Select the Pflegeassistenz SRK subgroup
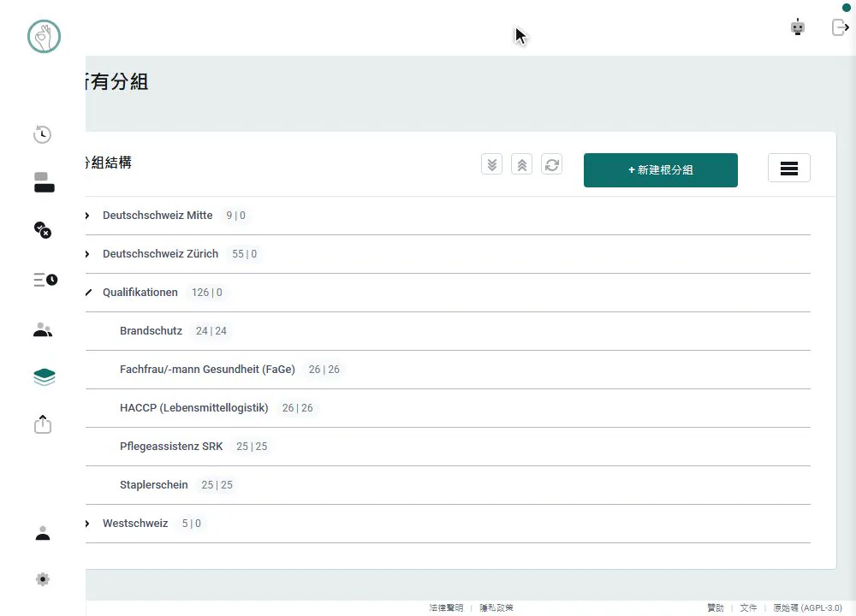This screenshot has width=856, height=616. coord(171,447)
